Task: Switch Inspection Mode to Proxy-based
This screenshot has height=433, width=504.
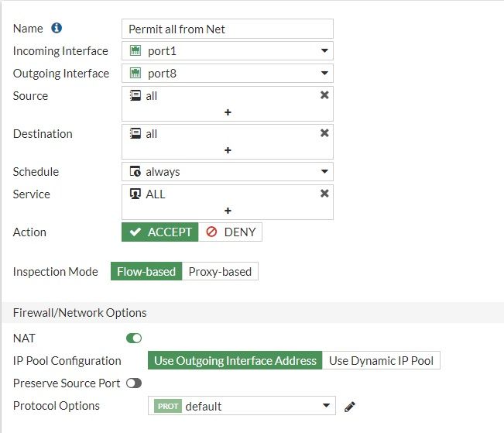Action: coord(220,272)
